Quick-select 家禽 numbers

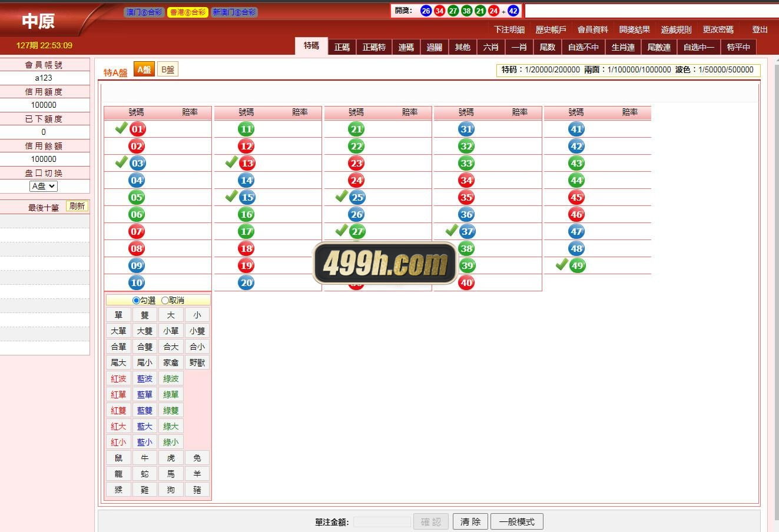pos(171,363)
